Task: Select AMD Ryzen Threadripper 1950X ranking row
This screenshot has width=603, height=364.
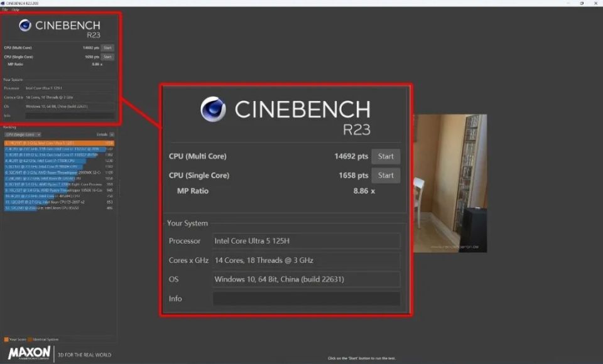Action: tap(59, 190)
